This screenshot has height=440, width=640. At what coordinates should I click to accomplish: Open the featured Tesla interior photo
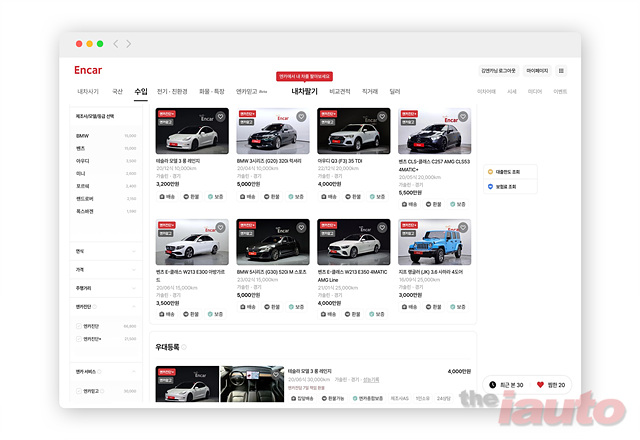coord(252,384)
